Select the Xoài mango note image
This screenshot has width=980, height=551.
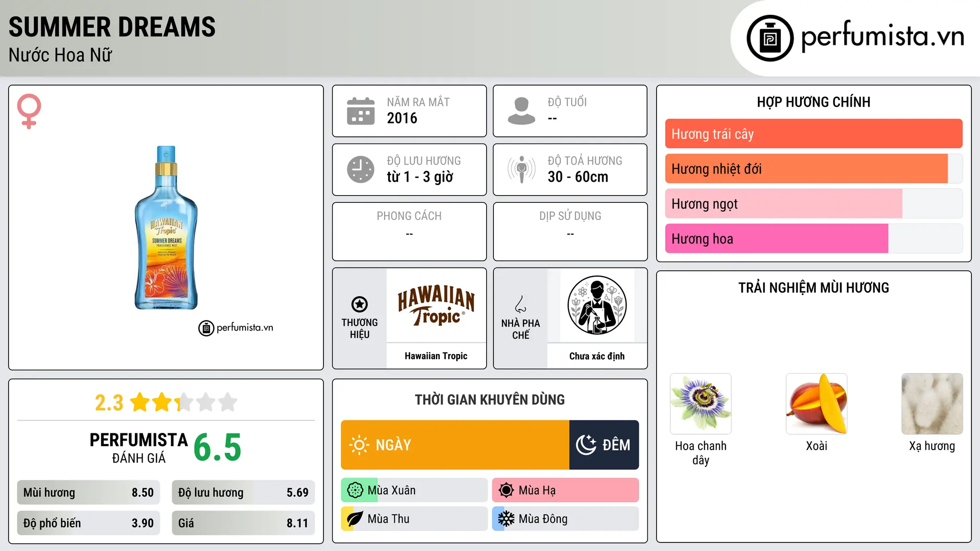816,404
